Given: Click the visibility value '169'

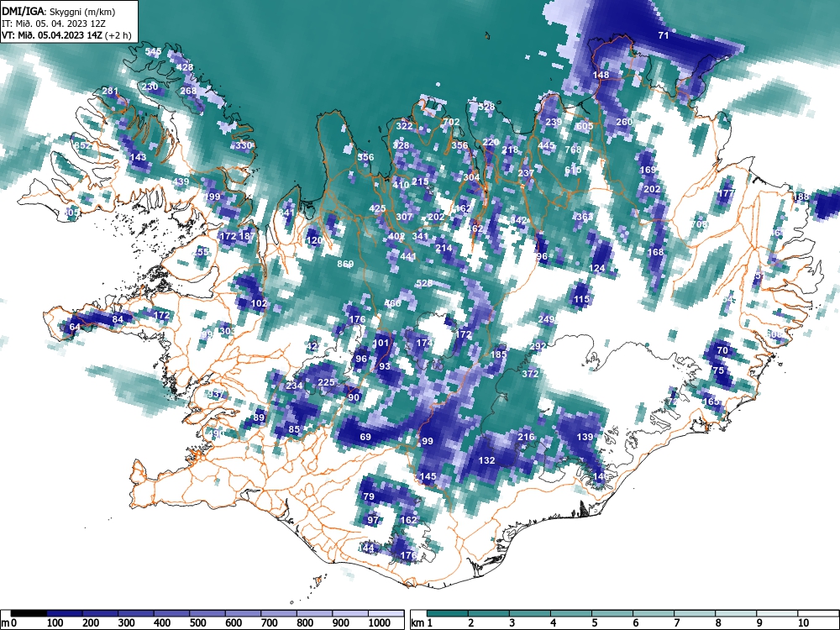Looking at the screenshot, I should click(x=648, y=170).
